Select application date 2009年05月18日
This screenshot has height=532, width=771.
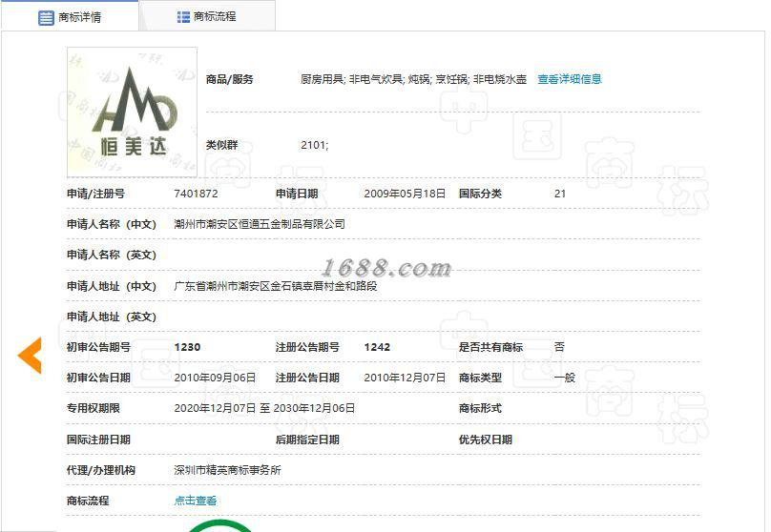[405, 194]
